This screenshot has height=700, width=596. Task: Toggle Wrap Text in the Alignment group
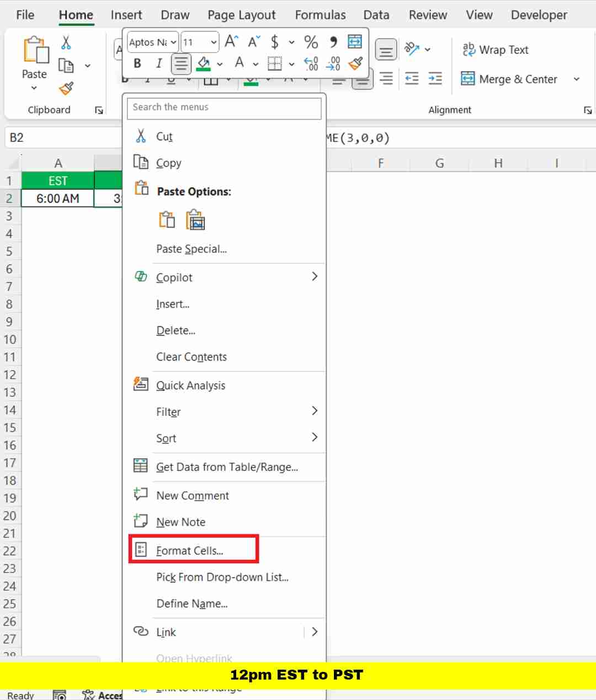point(495,50)
